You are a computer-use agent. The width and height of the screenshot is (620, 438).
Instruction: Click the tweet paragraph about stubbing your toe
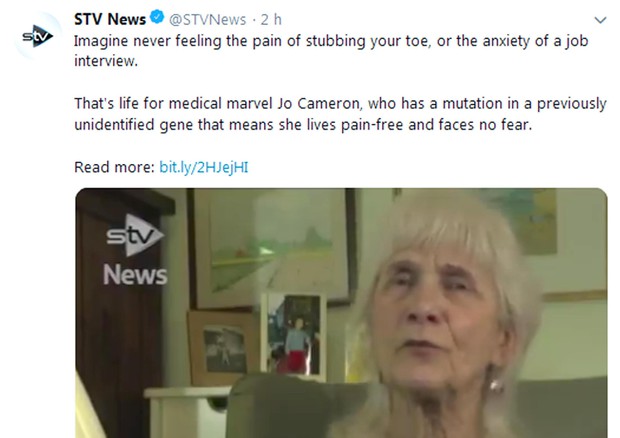point(331,51)
